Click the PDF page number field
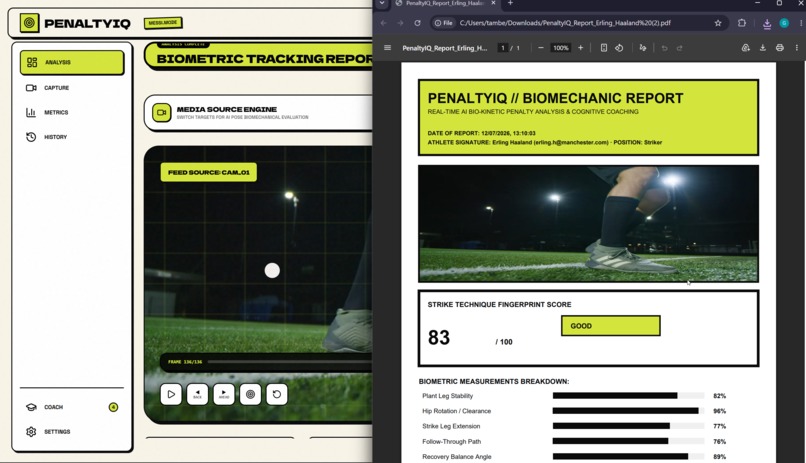Image resolution: width=806 pixels, height=463 pixels. pos(503,48)
